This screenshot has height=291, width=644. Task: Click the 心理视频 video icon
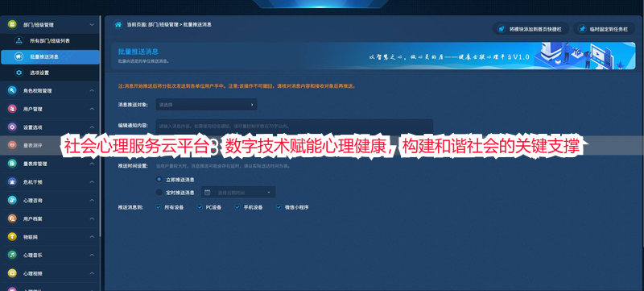(12, 273)
